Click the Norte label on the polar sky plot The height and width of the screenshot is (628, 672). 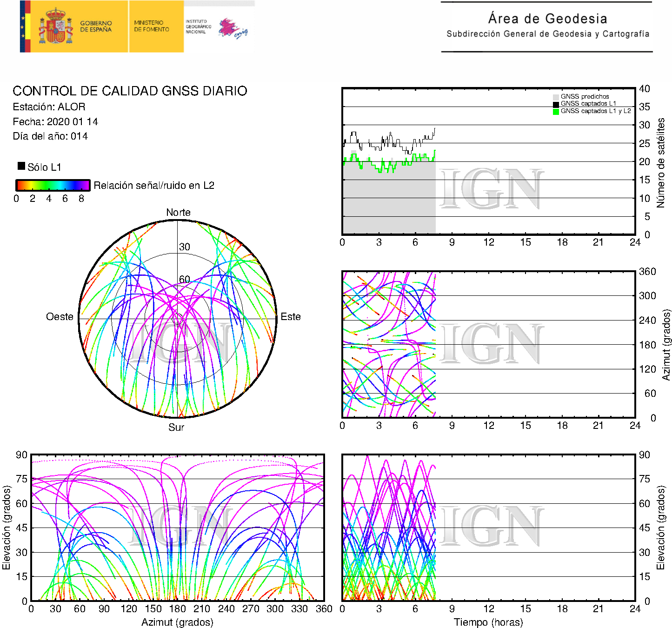[178, 213]
